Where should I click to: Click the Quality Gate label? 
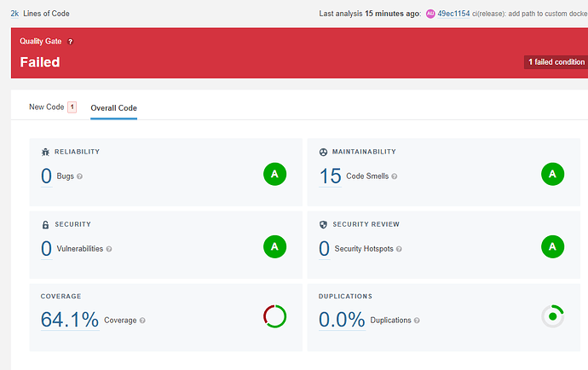(41, 41)
